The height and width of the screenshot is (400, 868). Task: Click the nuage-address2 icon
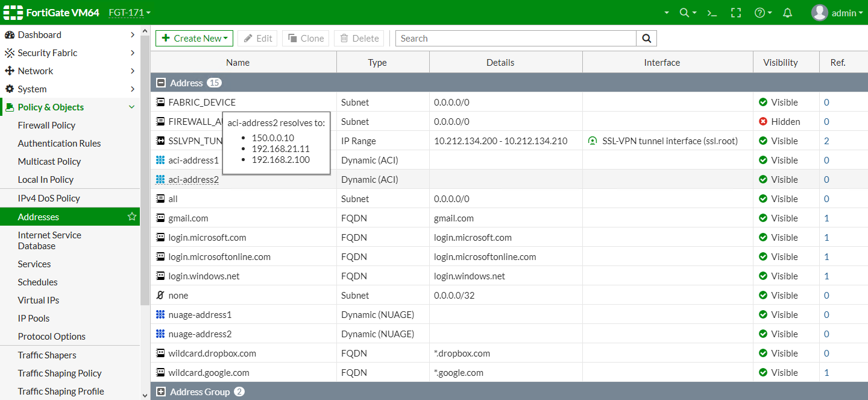(x=160, y=334)
